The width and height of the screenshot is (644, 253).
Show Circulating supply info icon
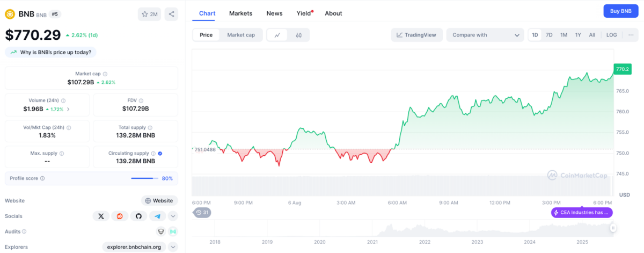point(153,153)
